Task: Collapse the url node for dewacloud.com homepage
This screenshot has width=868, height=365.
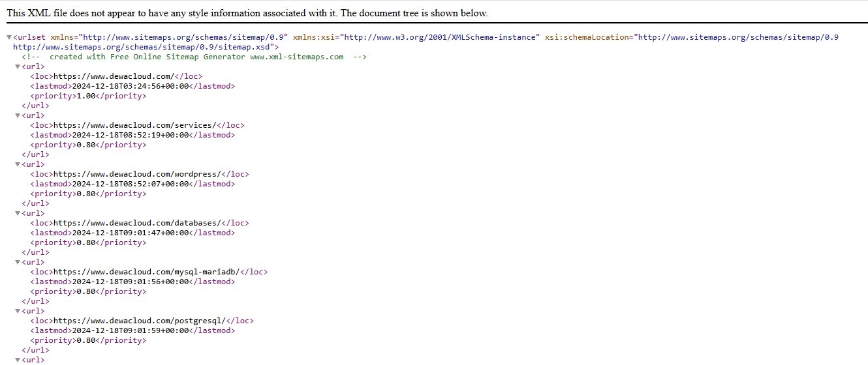Action: [x=18, y=66]
